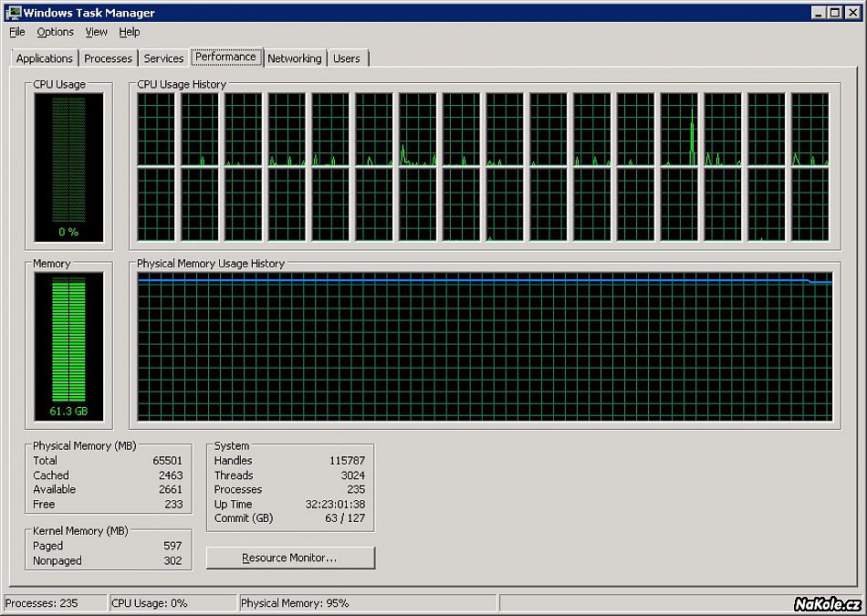The image size is (867, 616).
Task: Click the CPU Usage 0 % gauge
Action: point(68,167)
